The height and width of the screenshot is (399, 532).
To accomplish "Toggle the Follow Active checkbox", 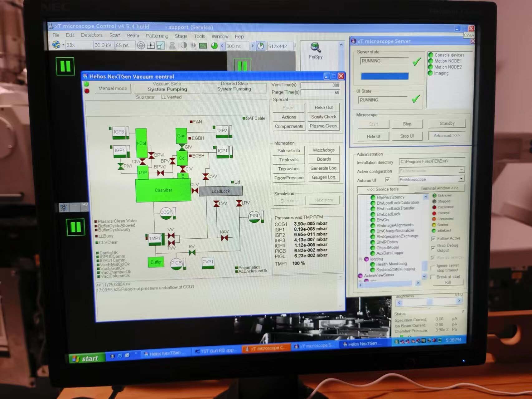I will [x=433, y=239].
